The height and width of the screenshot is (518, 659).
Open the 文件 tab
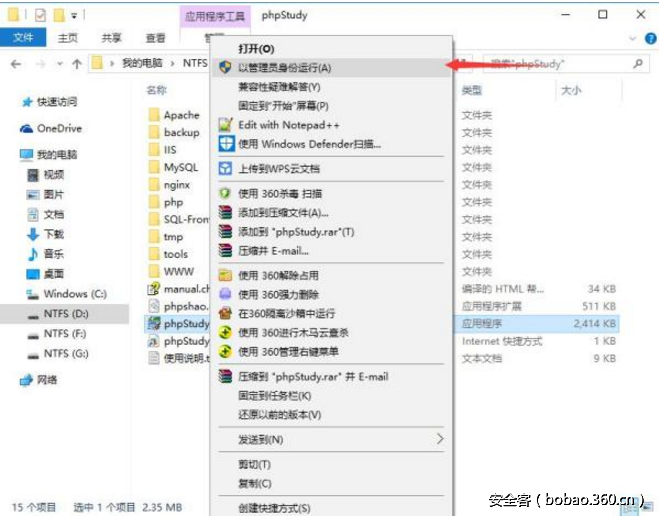pyautogui.click(x=23, y=38)
